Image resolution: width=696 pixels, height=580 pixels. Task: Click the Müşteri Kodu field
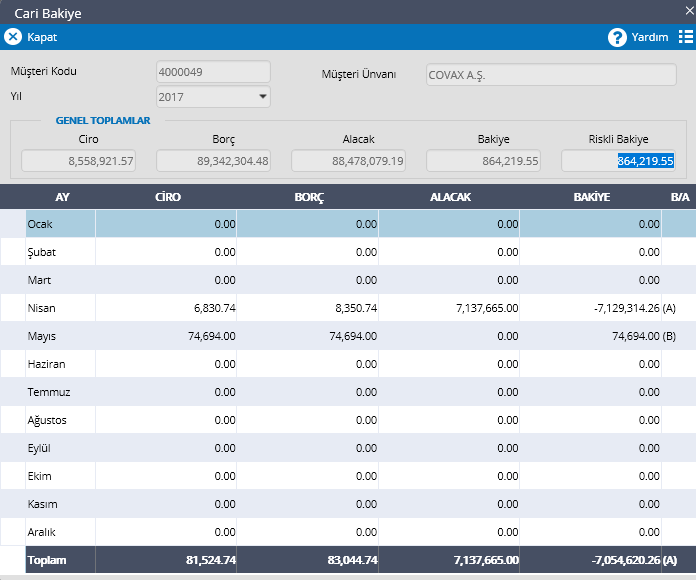[213, 72]
